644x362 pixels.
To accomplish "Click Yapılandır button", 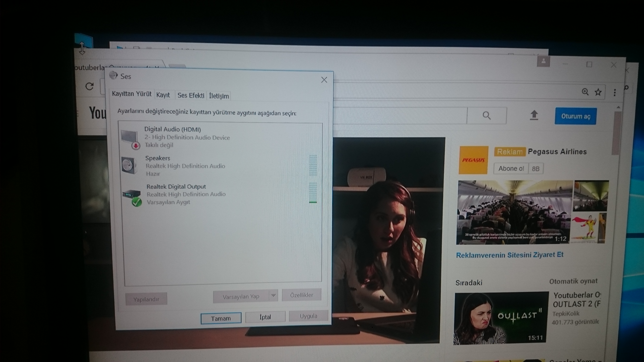I will (146, 299).
